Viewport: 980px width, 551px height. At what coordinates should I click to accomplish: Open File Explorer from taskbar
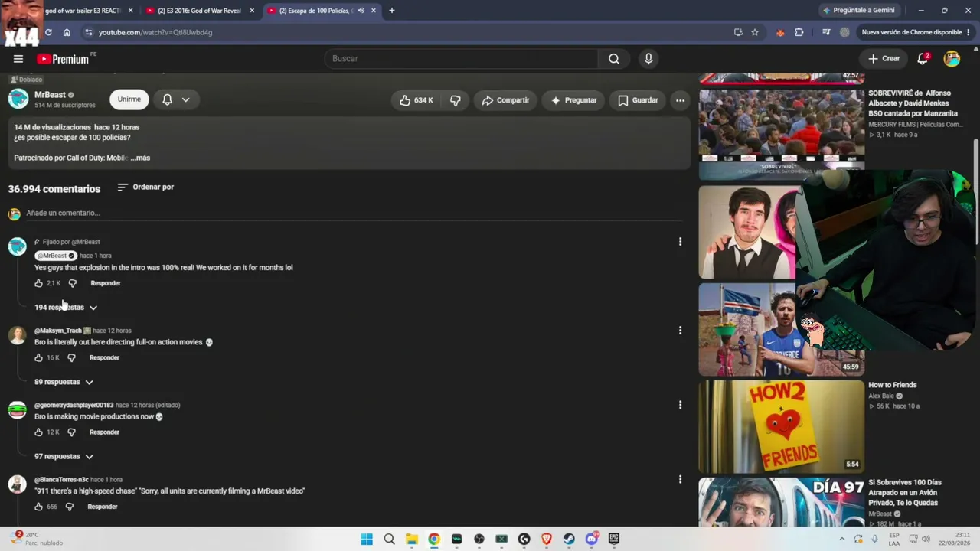tap(411, 539)
